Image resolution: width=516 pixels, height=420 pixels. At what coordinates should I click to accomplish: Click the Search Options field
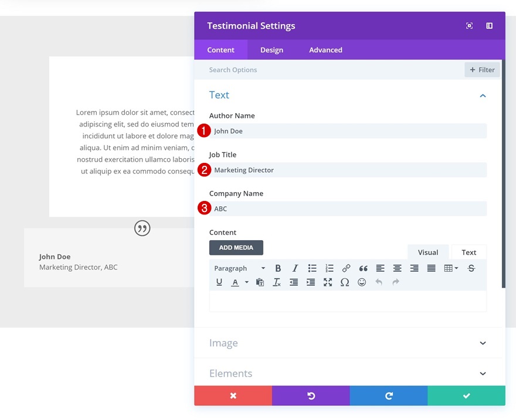coord(329,70)
